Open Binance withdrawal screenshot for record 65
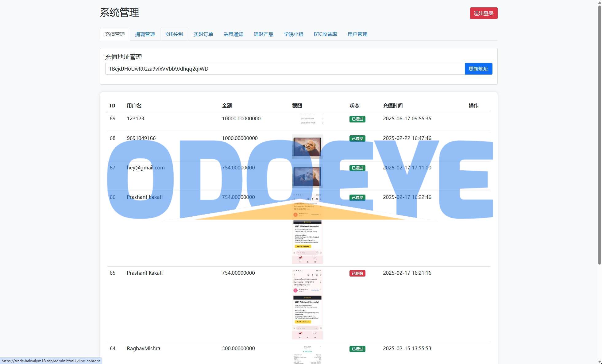Image resolution: width=602 pixels, height=364 pixels. 307,304
